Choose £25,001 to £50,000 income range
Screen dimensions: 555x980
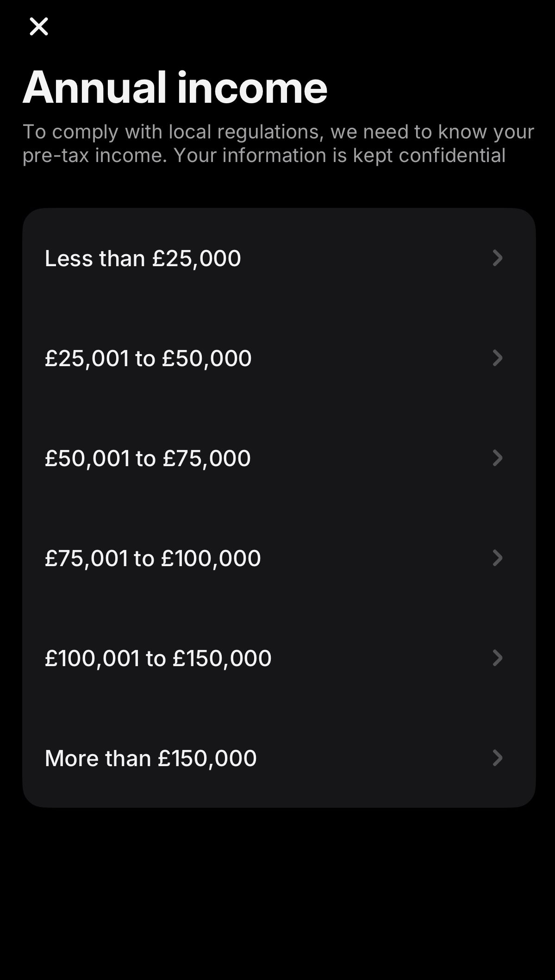pyautogui.click(x=148, y=358)
